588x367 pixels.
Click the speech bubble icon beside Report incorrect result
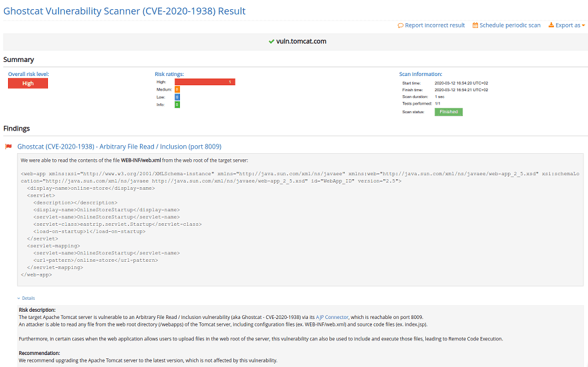401,25
